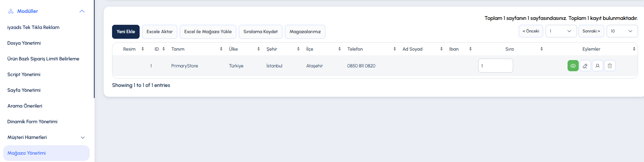Select Mağaza Yönetimi in sidebar
The image size is (644, 162).
46,153
